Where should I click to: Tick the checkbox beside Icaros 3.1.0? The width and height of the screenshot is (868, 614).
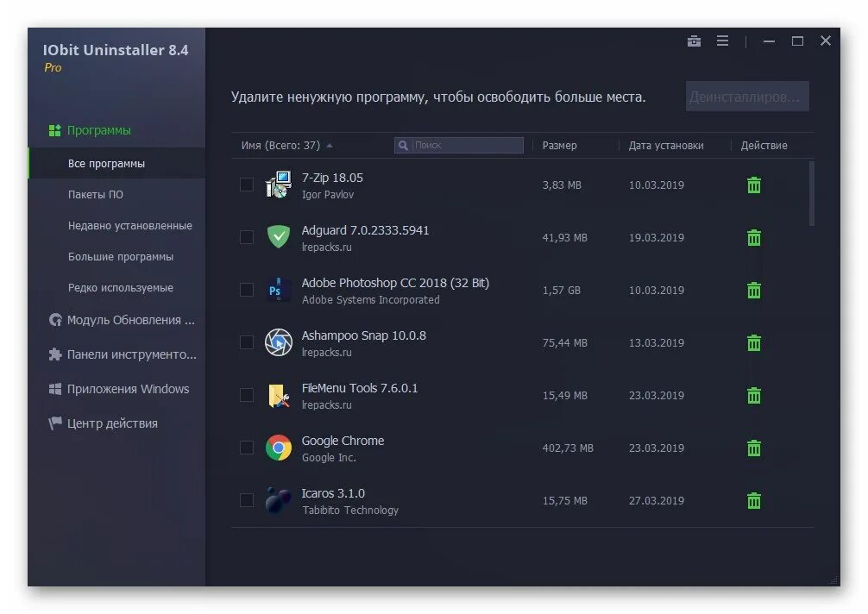pyautogui.click(x=246, y=500)
